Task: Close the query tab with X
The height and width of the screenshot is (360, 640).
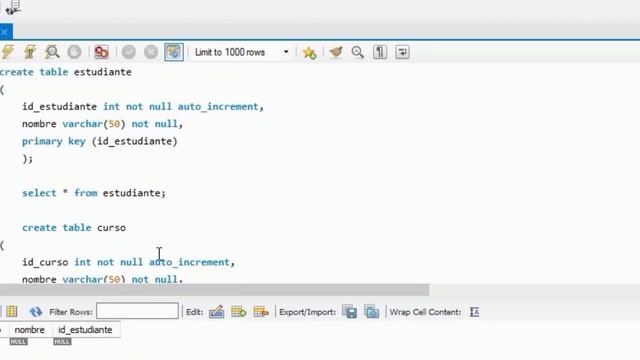Action: (4, 32)
